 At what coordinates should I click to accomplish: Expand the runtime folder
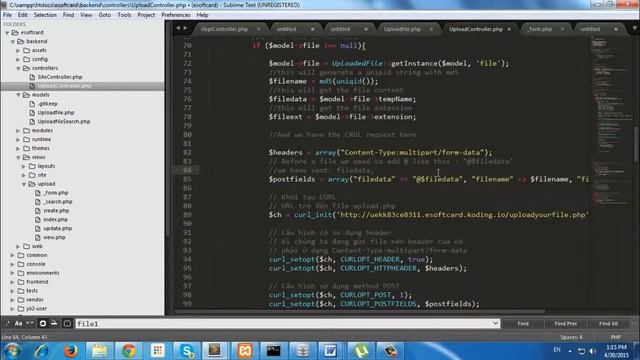point(18,140)
